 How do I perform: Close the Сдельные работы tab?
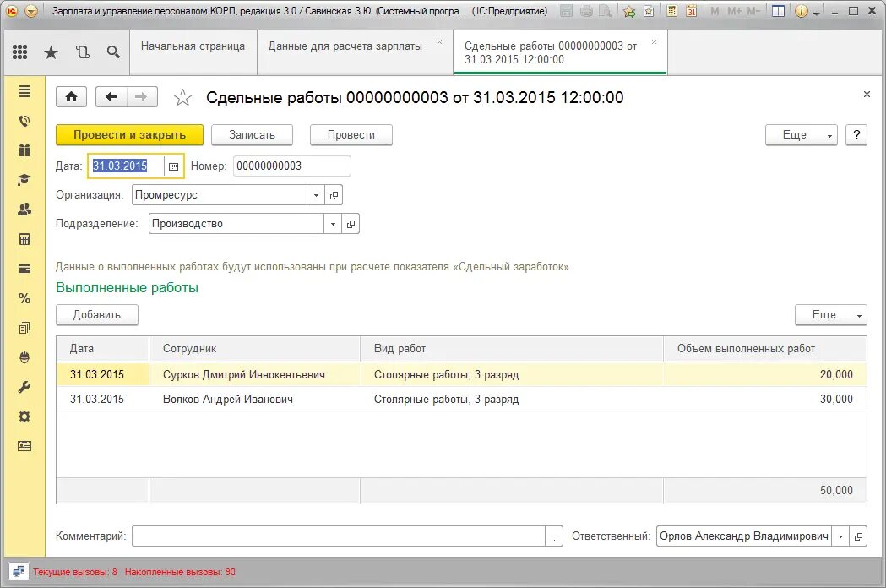point(654,42)
